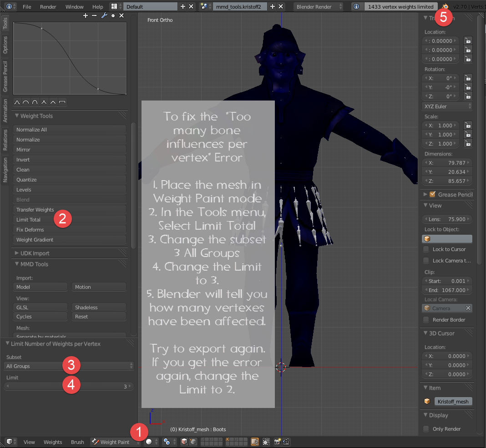
Task: Click Kristoff_mesh item name field
Action: click(453, 401)
